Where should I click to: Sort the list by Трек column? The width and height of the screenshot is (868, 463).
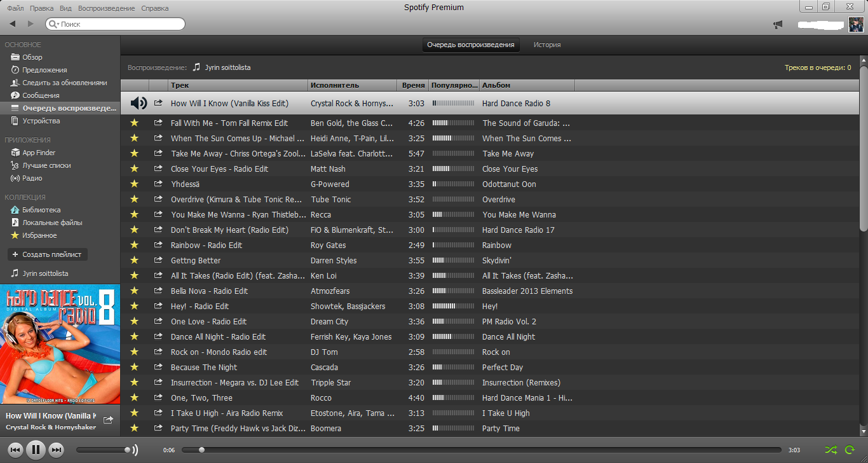coord(238,85)
